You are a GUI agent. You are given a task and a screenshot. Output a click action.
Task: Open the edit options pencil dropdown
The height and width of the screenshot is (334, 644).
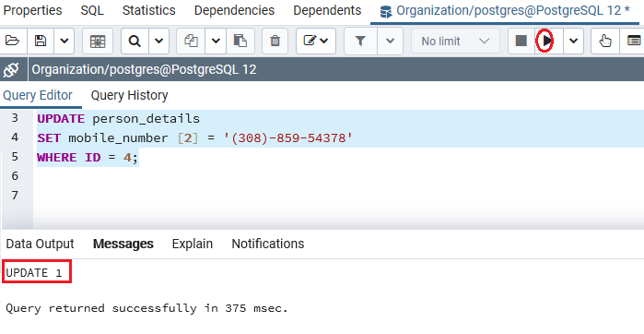click(x=315, y=41)
